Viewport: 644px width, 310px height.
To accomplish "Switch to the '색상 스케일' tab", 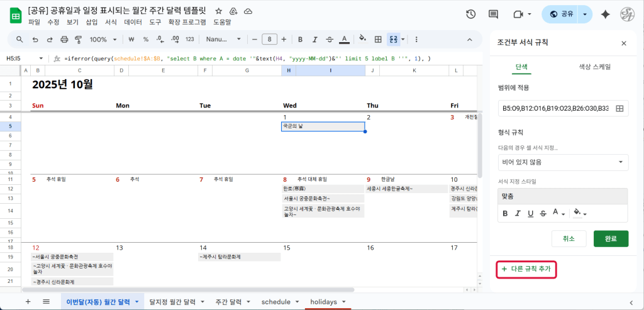I will (594, 66).
